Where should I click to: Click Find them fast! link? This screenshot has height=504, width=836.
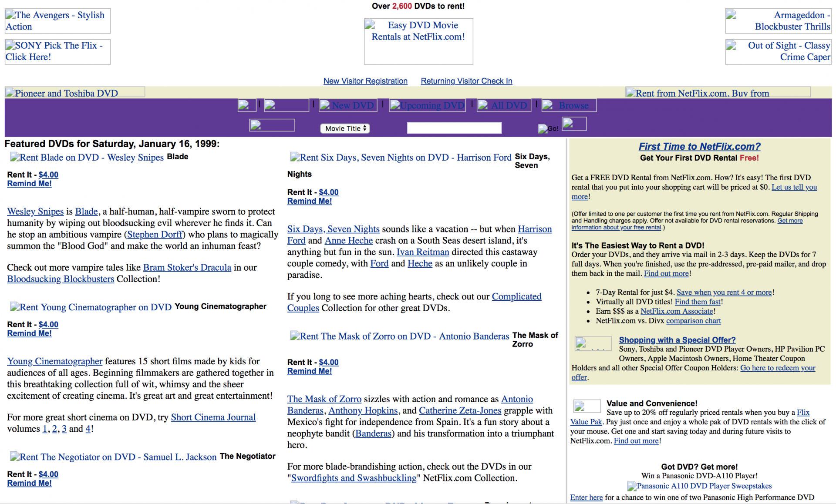pos(698,302)
